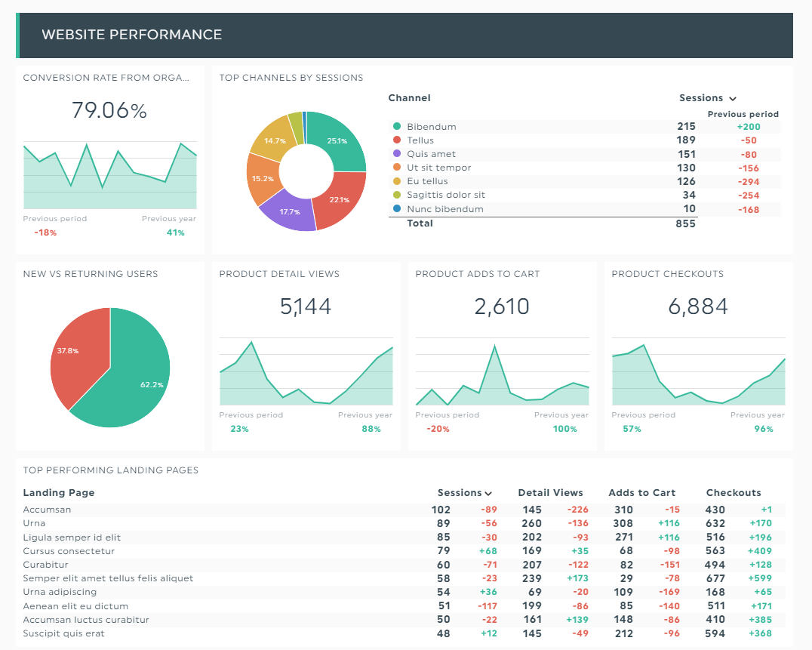
Task: Click the +200 previous period value
Action: pos(749,127)
